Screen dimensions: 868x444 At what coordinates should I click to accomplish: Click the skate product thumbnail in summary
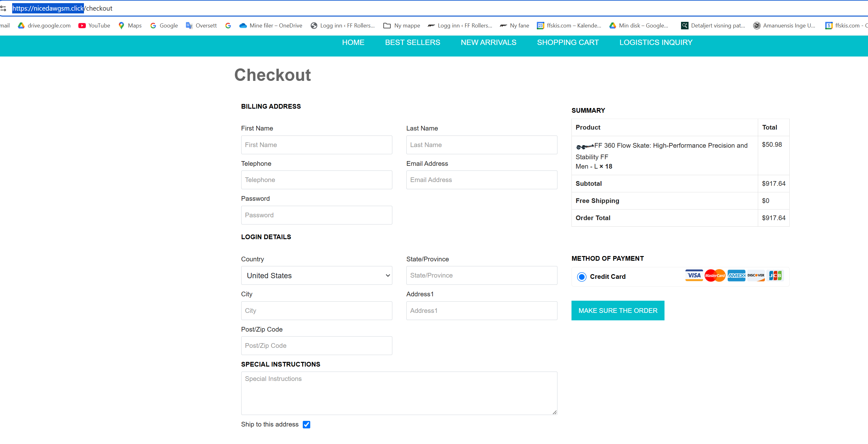[585, 146]
